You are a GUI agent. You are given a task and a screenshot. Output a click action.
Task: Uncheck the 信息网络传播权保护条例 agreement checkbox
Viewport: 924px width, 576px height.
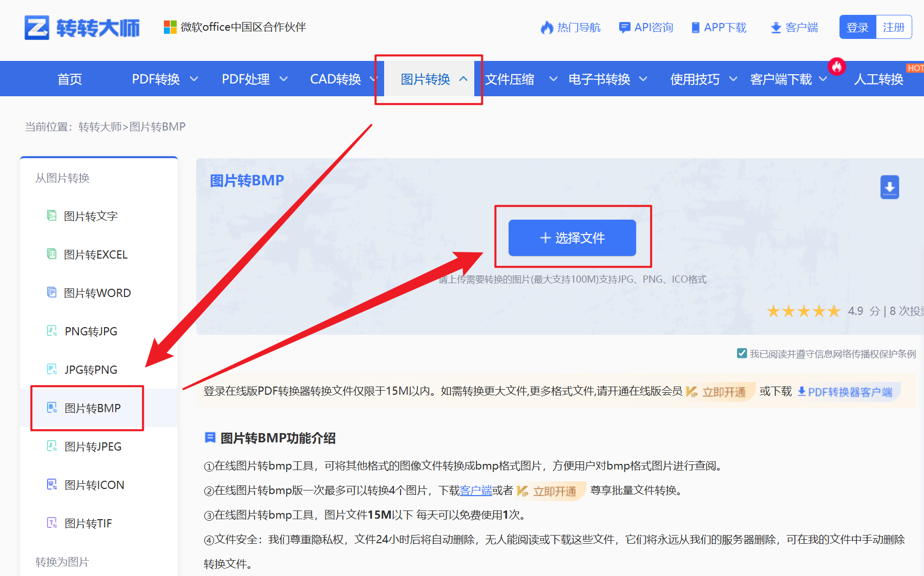(x=742, y=353)
